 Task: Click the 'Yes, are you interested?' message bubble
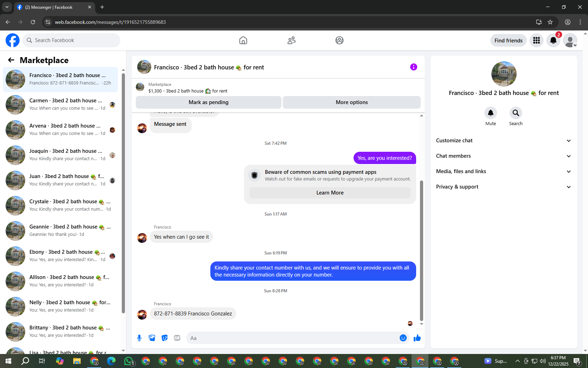pos(385,158)
